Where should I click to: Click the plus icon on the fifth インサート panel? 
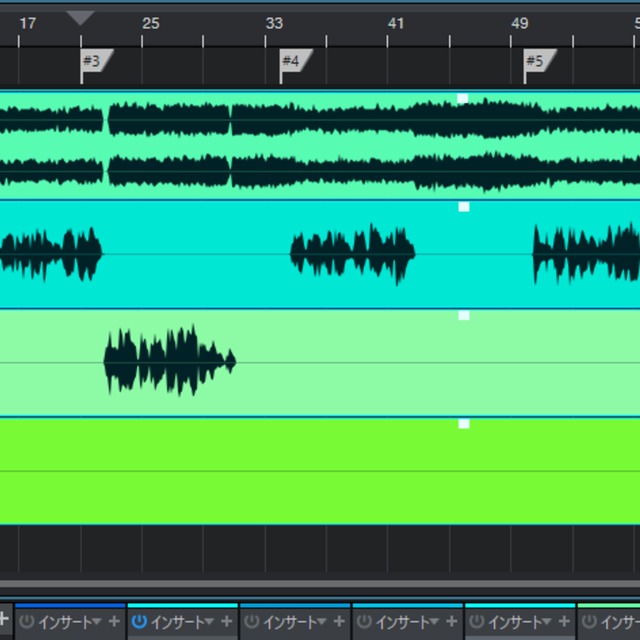point(563,622)
